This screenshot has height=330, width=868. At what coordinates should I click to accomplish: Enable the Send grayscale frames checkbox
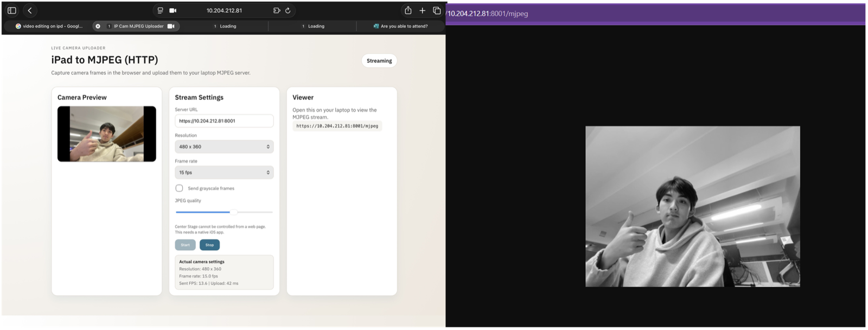point(179,188)
